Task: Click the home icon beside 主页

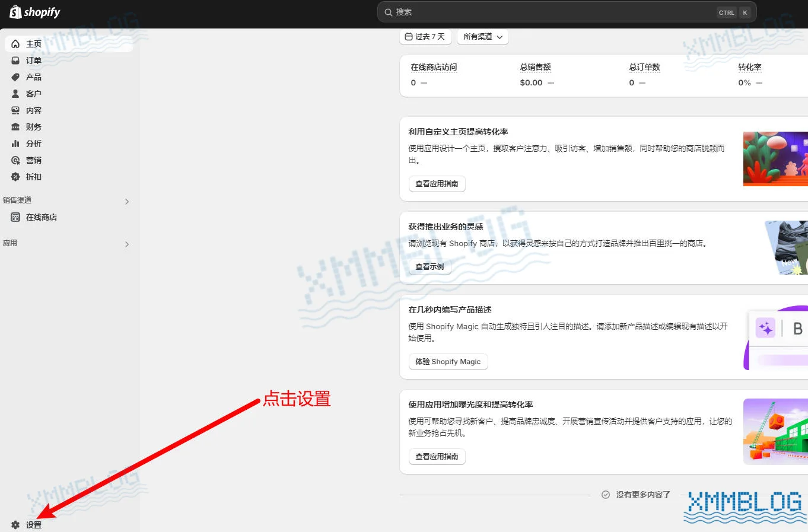Action: pyautogui.click(x=15, y=44)
